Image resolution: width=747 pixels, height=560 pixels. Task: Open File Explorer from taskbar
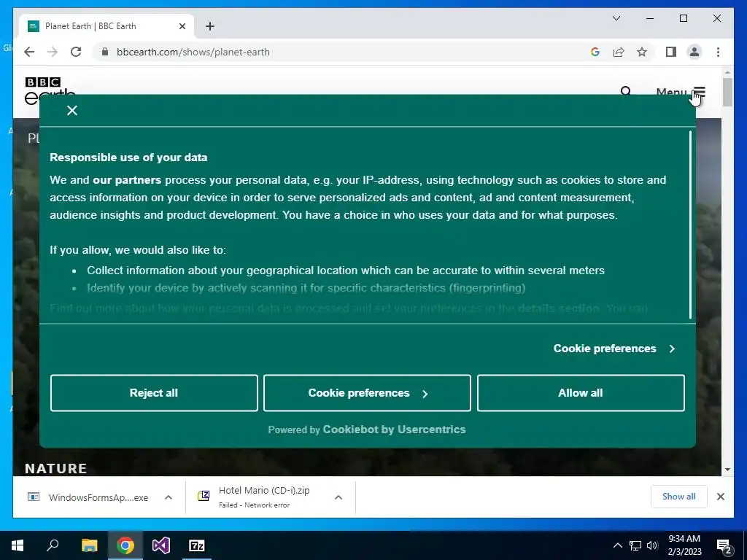pyautogui.click(x=90, y=545)
